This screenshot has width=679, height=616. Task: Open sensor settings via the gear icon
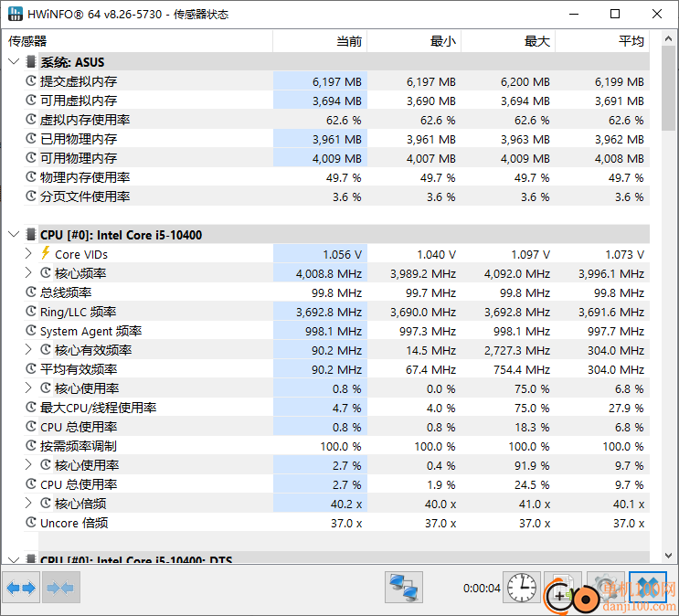click(605, 588)
